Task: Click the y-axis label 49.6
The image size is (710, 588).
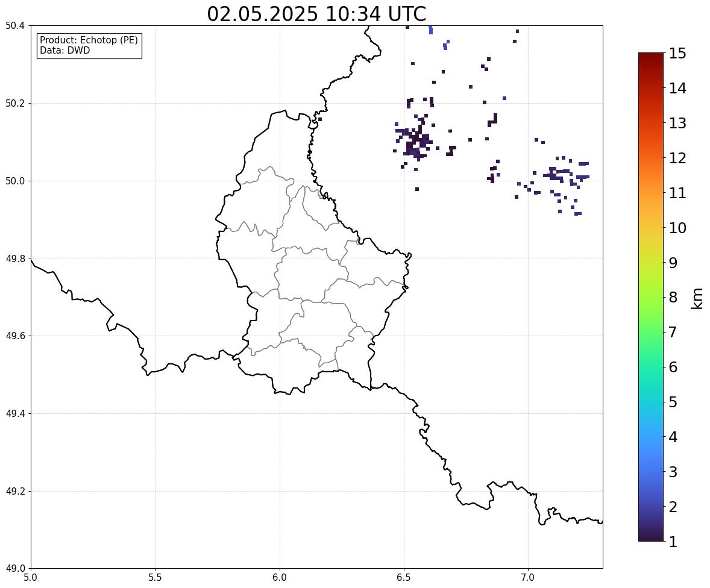Action: pos(16,336)
